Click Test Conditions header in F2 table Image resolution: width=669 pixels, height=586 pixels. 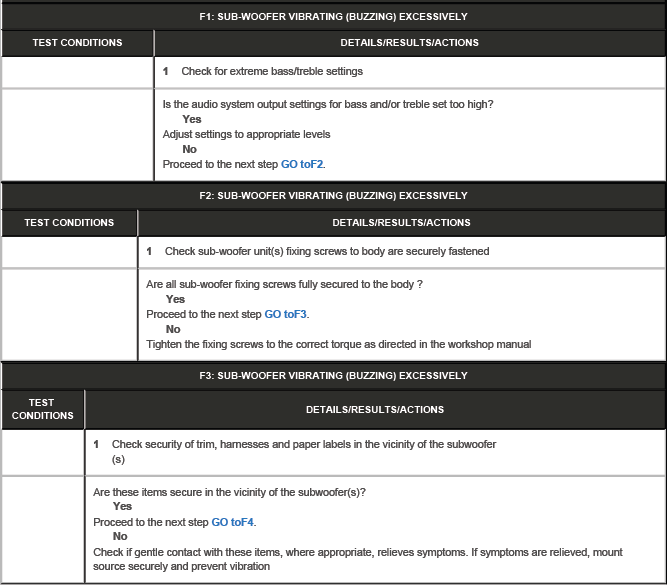[69, 223]
